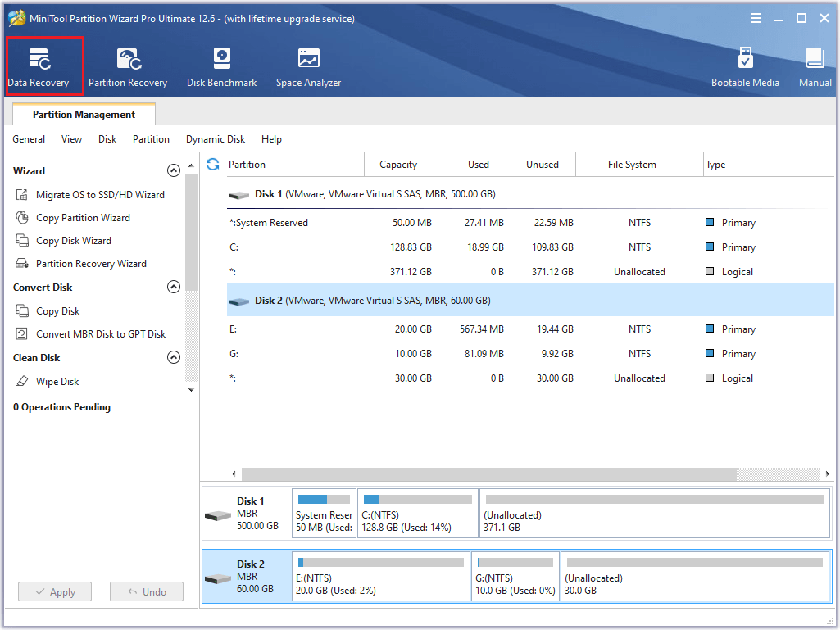Viewport: 840px width, 630px height.
Task: Sort by the File System column header
Action: [x=639, y=165]
